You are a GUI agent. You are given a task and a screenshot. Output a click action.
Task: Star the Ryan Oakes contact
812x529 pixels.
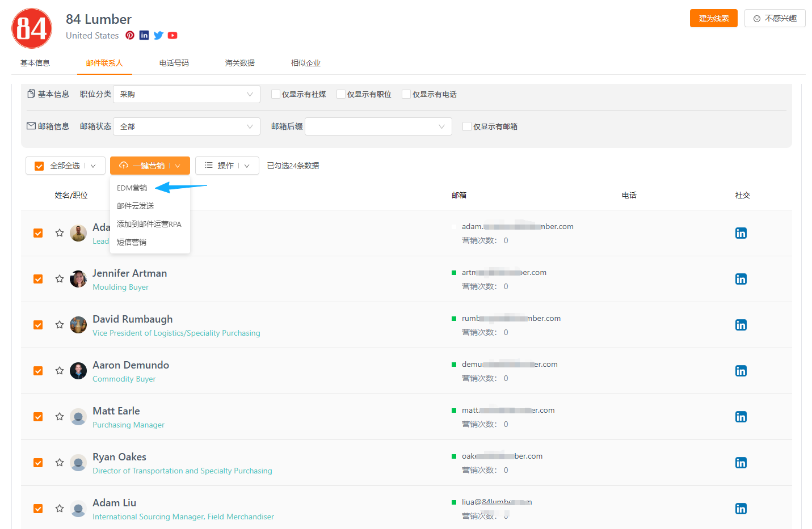click(60, 463)
